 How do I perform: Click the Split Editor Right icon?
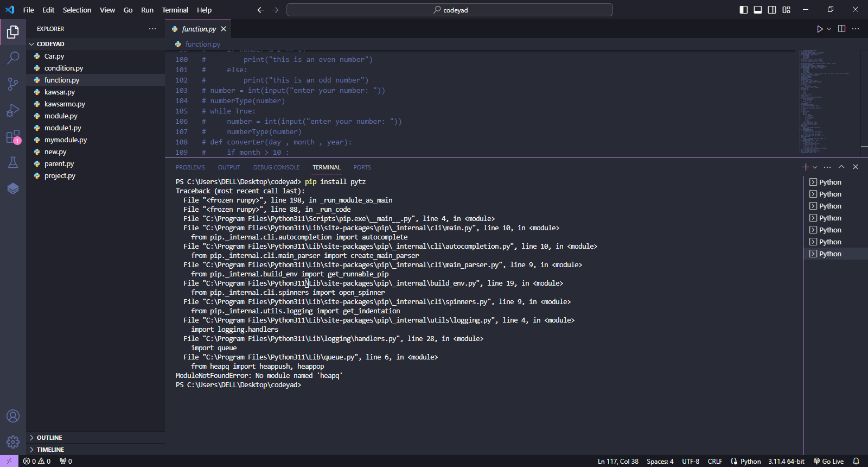(841, 29)
